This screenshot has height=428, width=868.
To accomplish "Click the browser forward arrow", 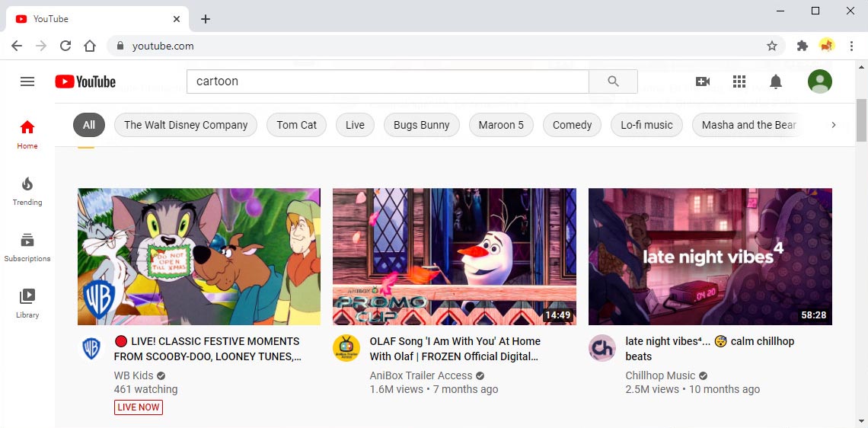I will 41,46.
